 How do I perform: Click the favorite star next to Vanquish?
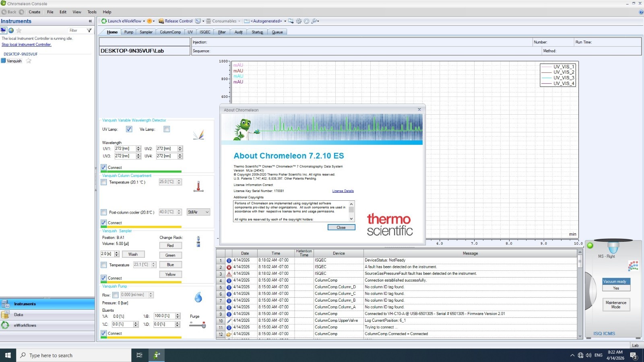[x=29, y=61]
